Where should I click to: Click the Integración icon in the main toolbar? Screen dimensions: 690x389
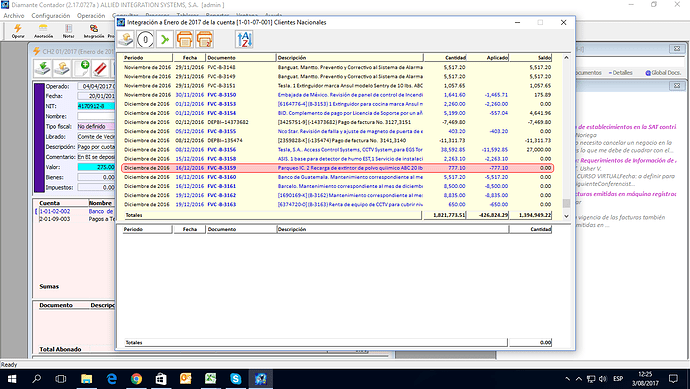pyautogui.click(x=93, y=31)
